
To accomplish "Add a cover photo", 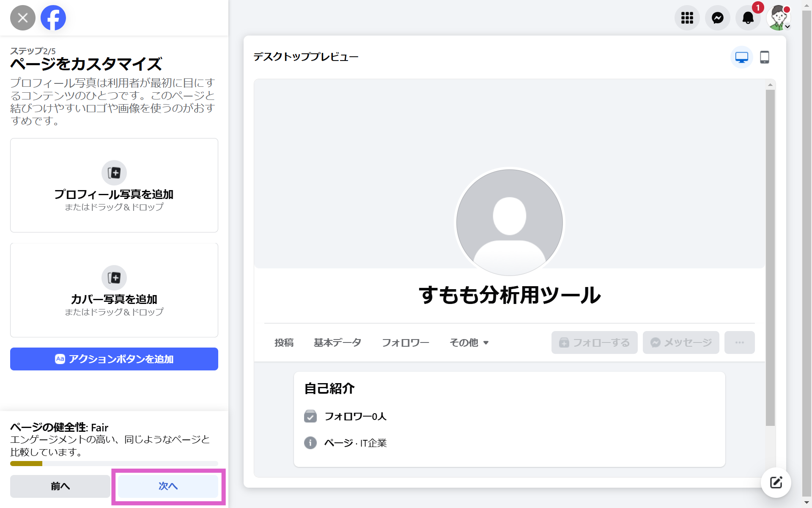I will tap(114, 290).
